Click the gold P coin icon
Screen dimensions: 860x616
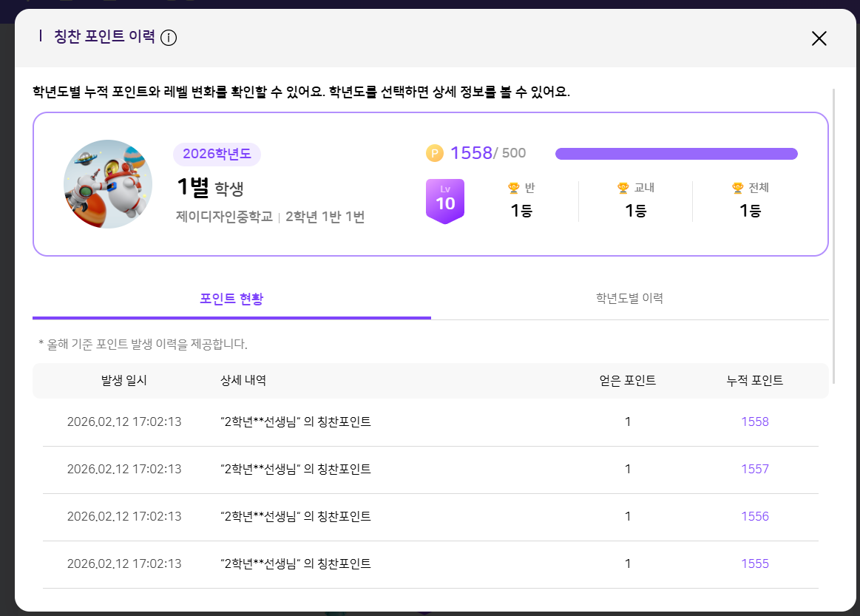(x=435, y=153)
